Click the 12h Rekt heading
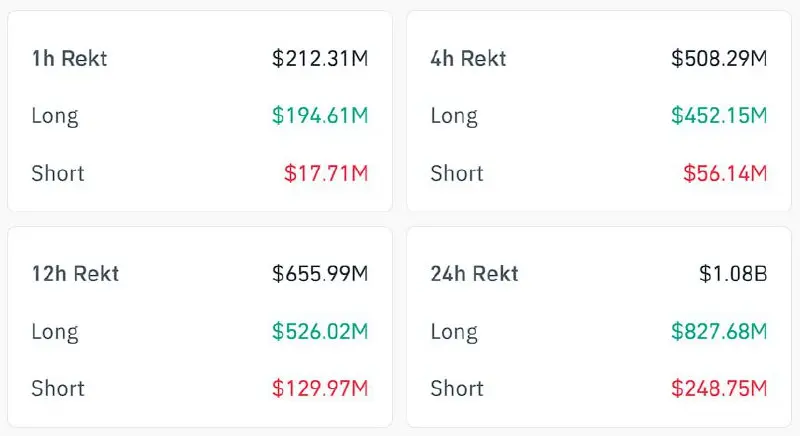This screenshot has height=436, width=800. pyautogui.click(x=75, y=273)
